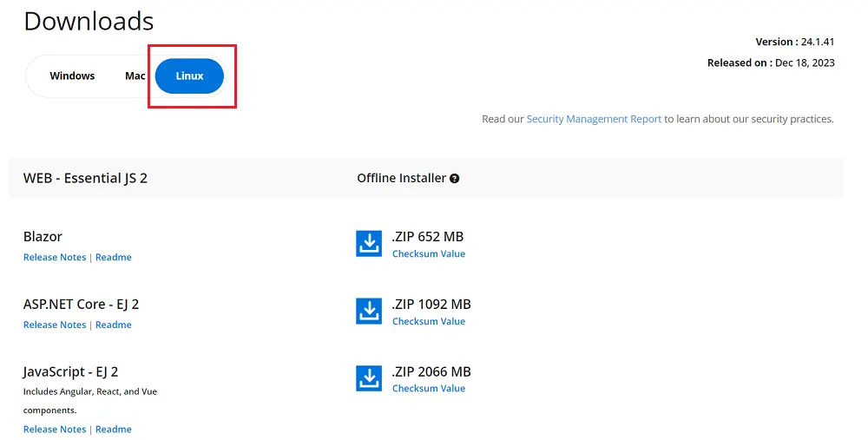Click the 'Version : 24.1.41' text
The image size is (868, 440).
[795, 42]
